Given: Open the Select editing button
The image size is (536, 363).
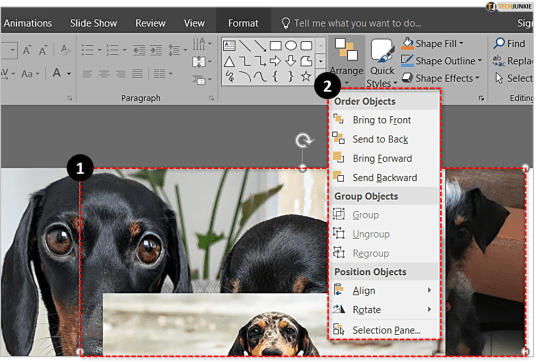Looking at the screenshot, I should (x=514, y=78).
